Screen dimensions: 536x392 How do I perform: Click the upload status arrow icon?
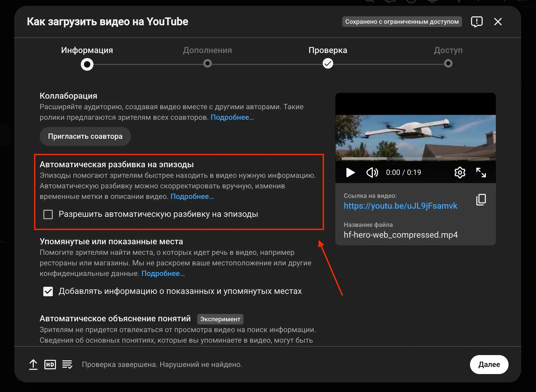pos(33,365)
